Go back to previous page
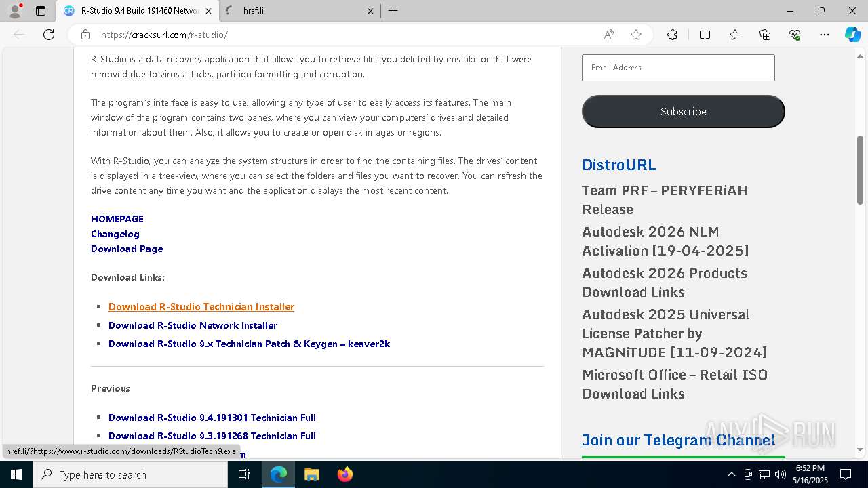 coord(19,35)
